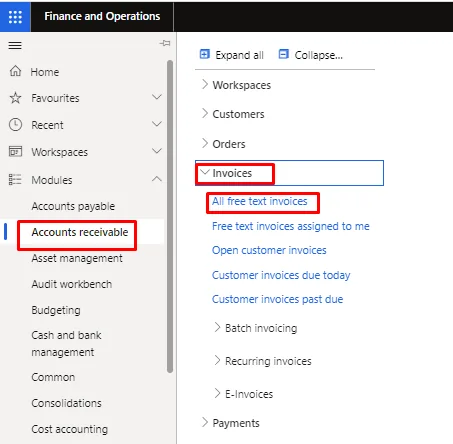The height and width of the screenshot is (444, 453).
Task: Click the Workspaces dashboard icon
Action: (x=15, y=152)
